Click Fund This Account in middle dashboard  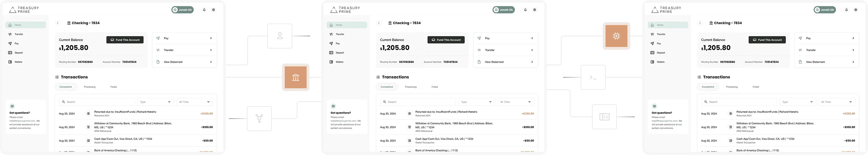446,40
